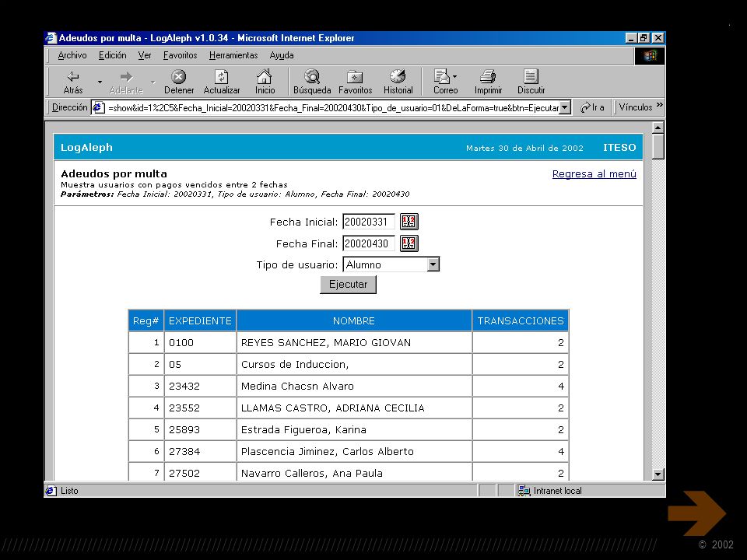Click the LogAleph header title
This screenshot has height=560, width=747.
(x=86, y=148)
